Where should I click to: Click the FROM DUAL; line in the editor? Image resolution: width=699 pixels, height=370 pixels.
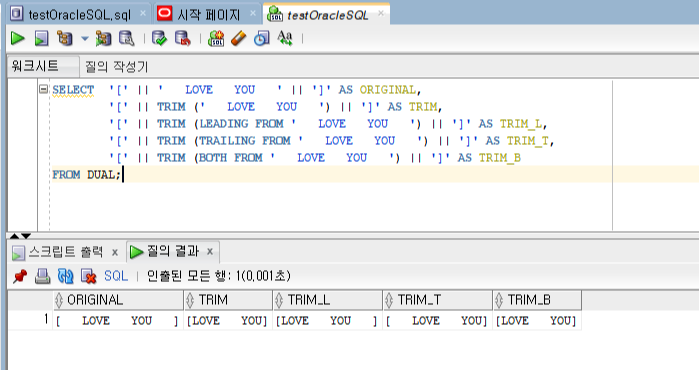coord(86,174)
